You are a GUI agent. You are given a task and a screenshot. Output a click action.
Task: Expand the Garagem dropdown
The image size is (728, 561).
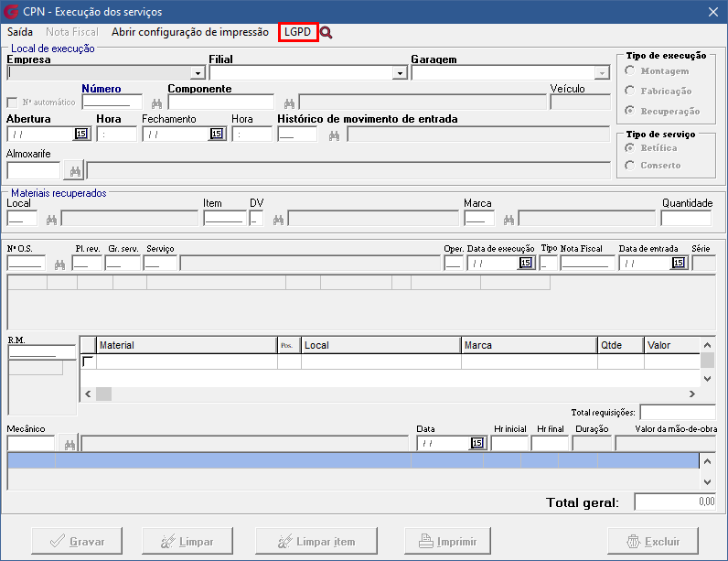pyautogui.click(x=602, y=73)
